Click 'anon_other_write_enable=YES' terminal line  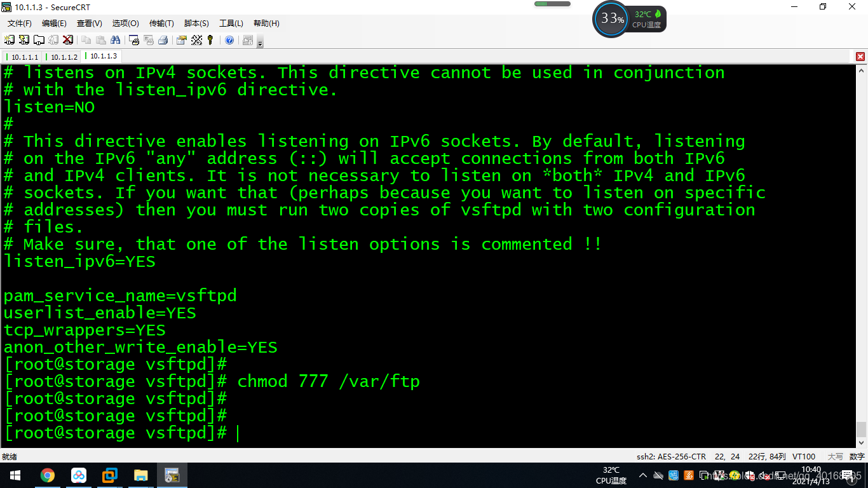coord(140,347)
